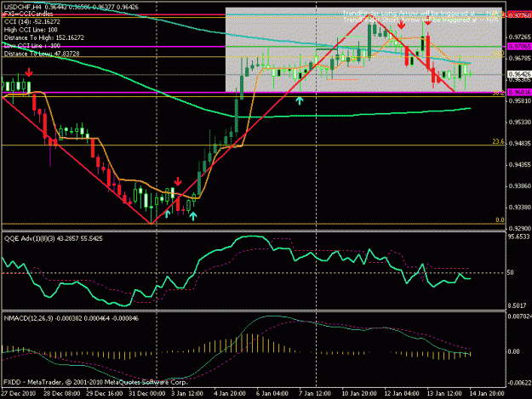The image size is (532, 399).
Task: Click the CCI (14): -52.16272 readout
Action: pyautogui.click(x=31, y=22)
